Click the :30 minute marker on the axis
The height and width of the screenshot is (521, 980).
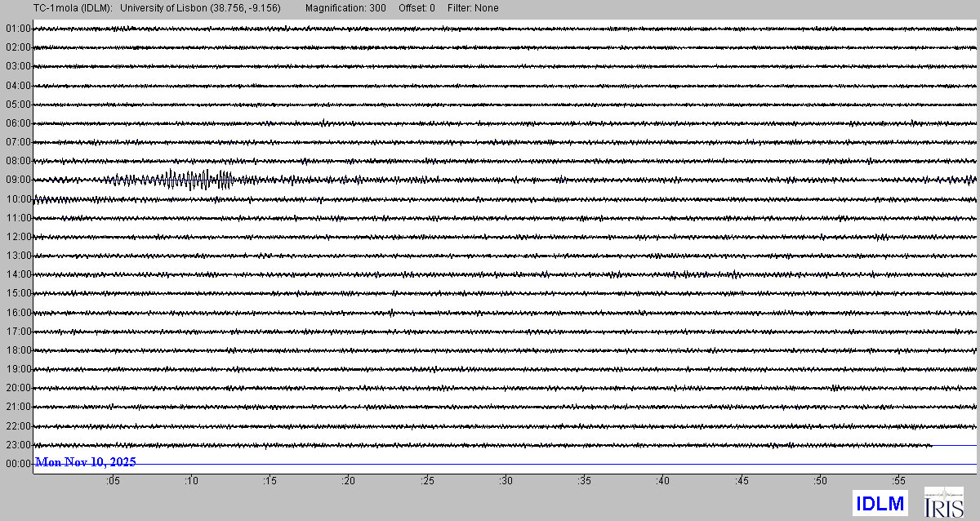(x=506, y=482)
